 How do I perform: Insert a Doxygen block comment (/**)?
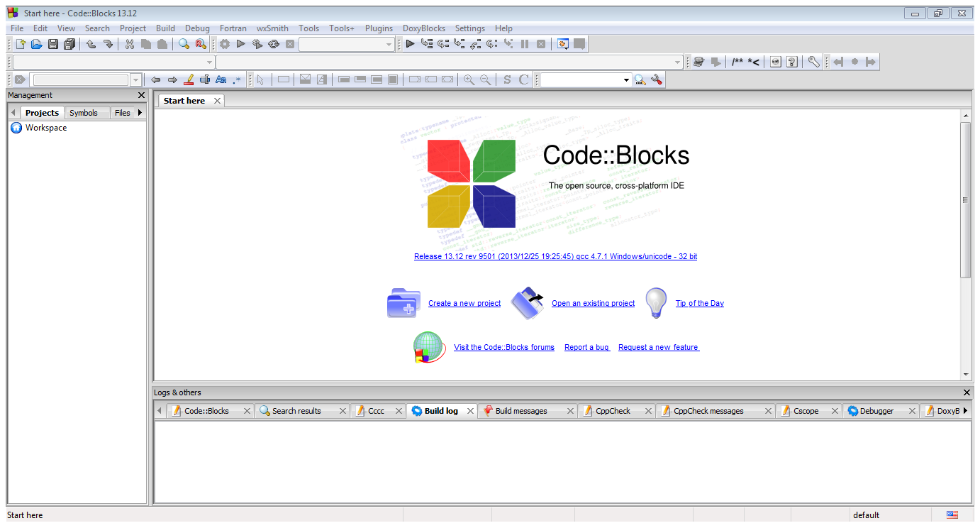point(737,62)
